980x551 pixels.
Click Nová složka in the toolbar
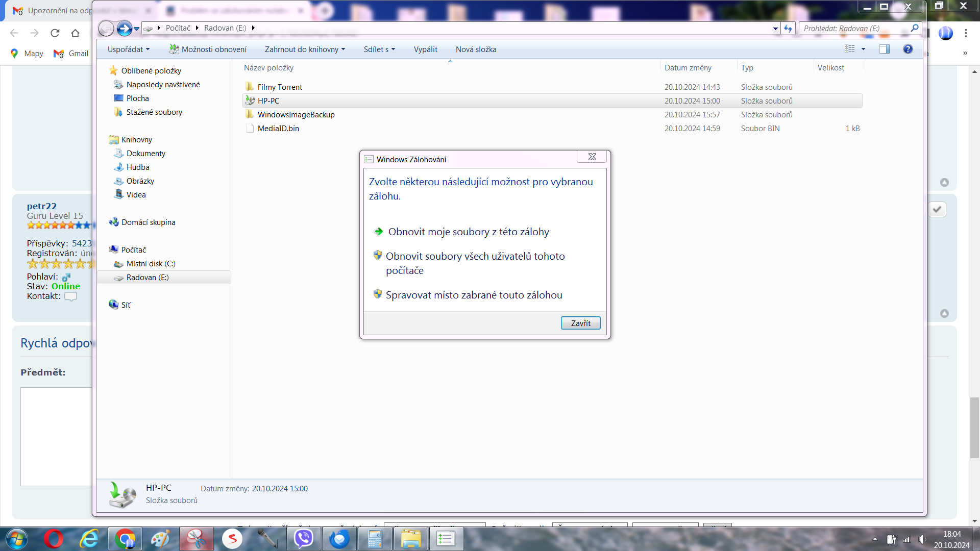click(x=476, y=49)
